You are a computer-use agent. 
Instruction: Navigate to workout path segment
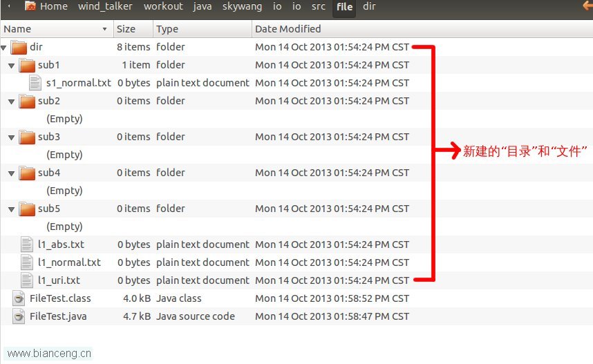163,6
